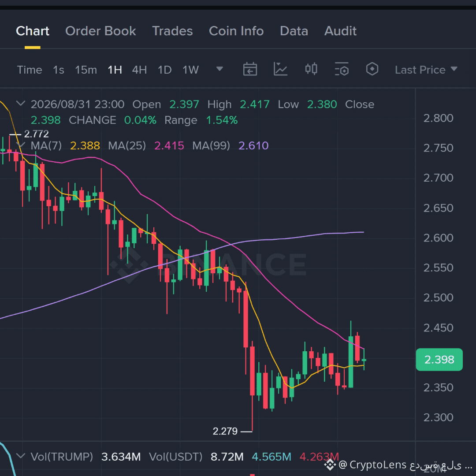Image resolution: width=476 pixels, height=476 pixels.
Task: Collapse the Vol(TRUMP) indicator chevron
Action: pyautogui.click(x=20, y=456)
